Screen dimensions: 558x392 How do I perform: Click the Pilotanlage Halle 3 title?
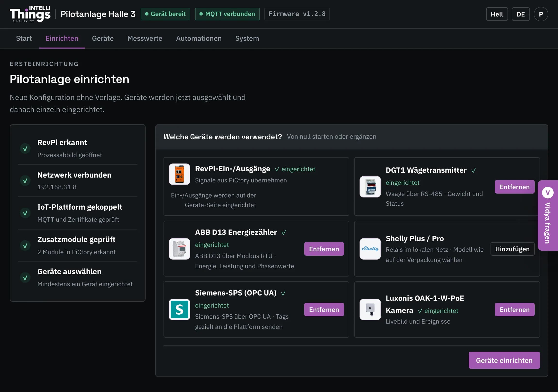tap(98, 14)
